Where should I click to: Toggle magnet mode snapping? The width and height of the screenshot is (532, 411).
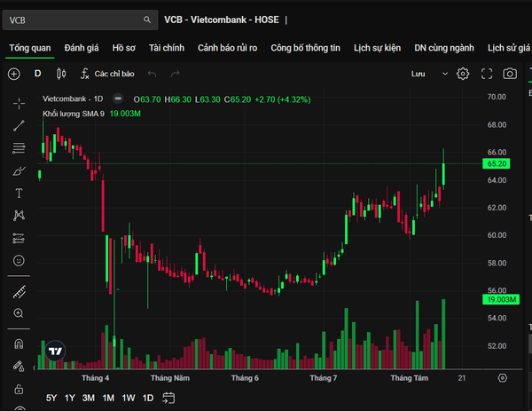tap(19, 344)
